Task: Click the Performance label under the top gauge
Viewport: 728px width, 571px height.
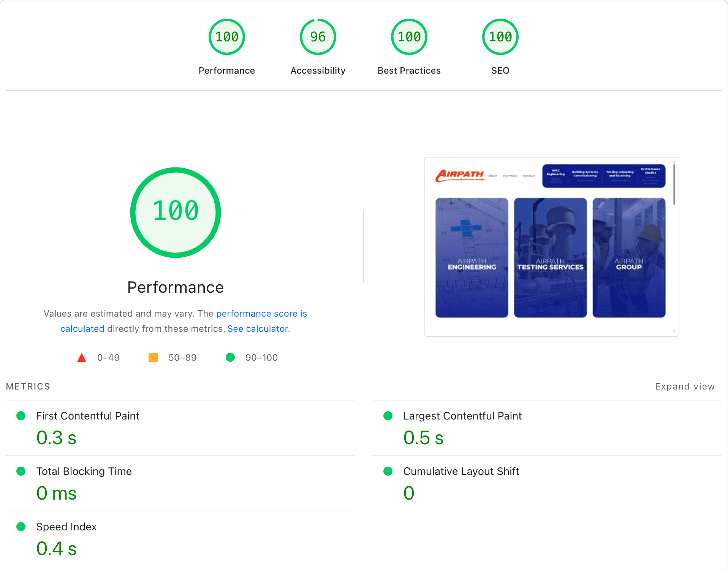Action: [x=227, y=71]
